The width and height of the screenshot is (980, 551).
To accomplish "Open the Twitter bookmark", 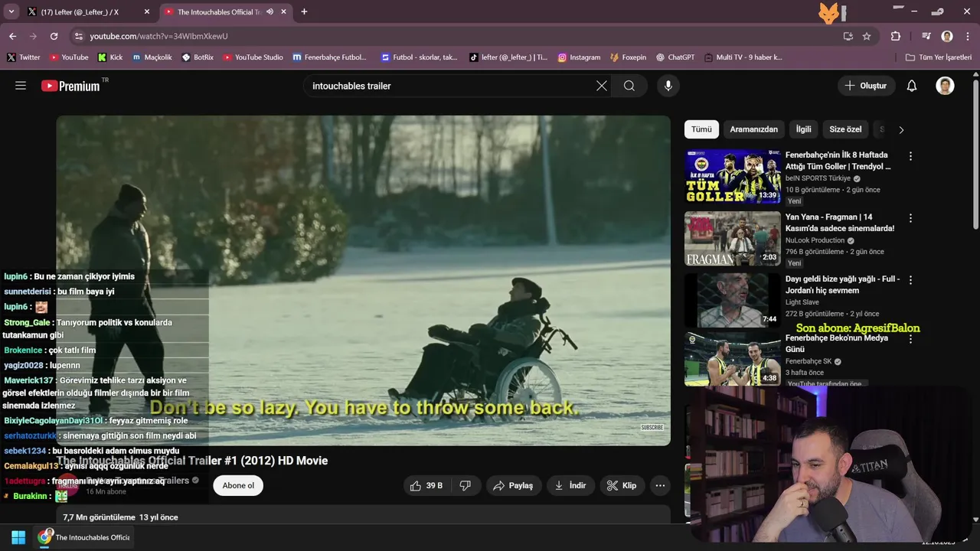I will pyautogui.click(x=23, y=57).
